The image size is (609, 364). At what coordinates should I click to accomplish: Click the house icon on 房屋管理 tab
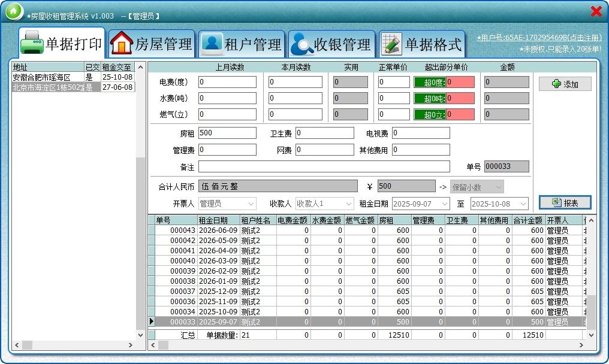coord(122,43)
